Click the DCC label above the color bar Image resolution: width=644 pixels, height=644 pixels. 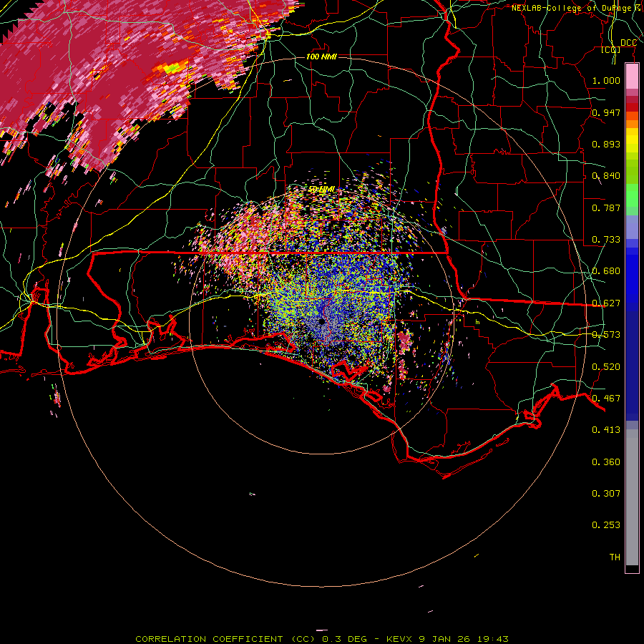(628, 43)
